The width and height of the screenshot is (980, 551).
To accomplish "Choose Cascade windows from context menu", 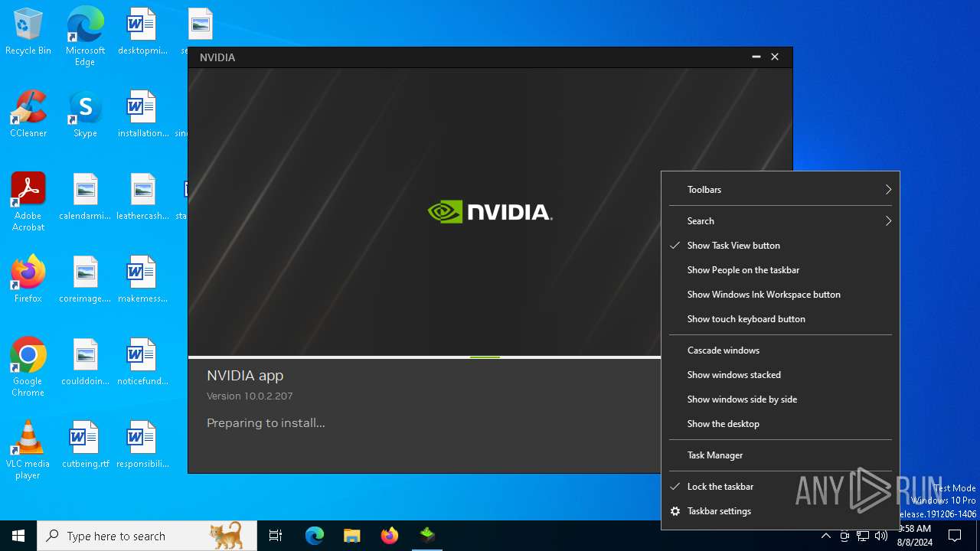I will (x=780, y=350).
